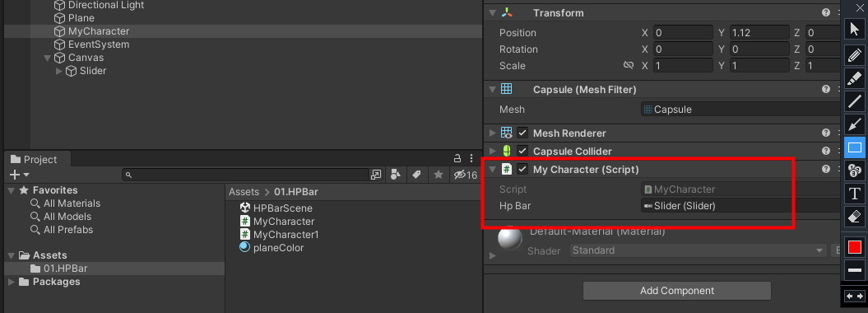Select the arrow drawing tool

855,124
